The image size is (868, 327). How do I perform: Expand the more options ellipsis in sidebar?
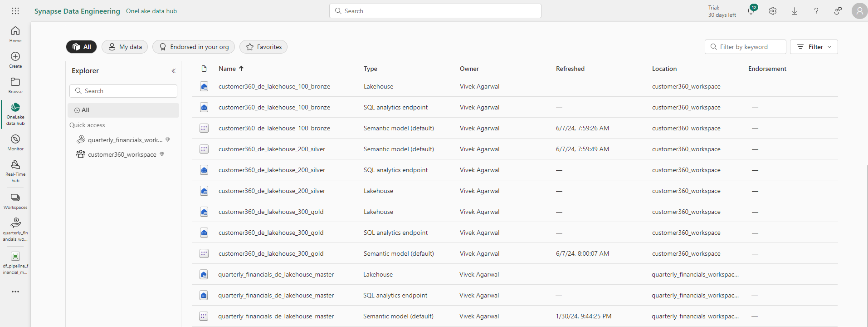click(x=15, y=292)
